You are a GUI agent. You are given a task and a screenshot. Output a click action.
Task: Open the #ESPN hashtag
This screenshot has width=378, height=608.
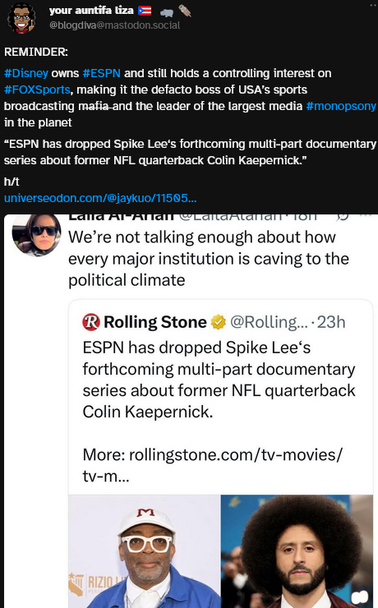pos(102,73)
